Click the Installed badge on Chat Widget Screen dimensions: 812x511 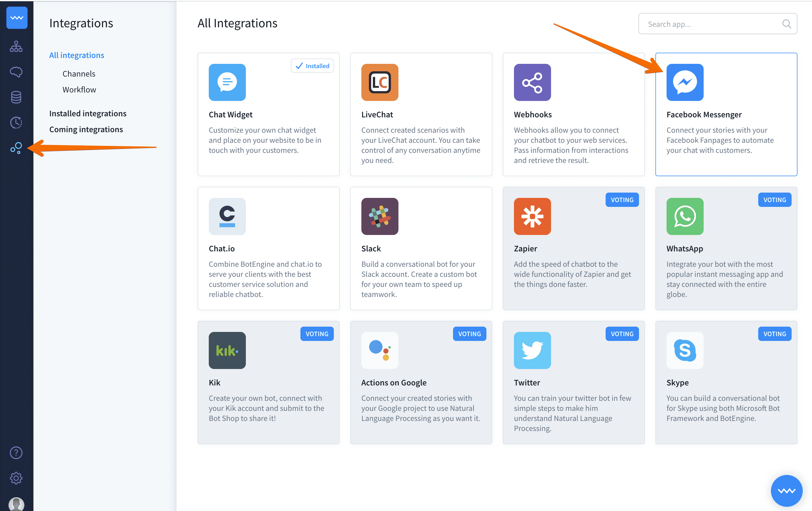pyautogui.click(x=312, y=66)
